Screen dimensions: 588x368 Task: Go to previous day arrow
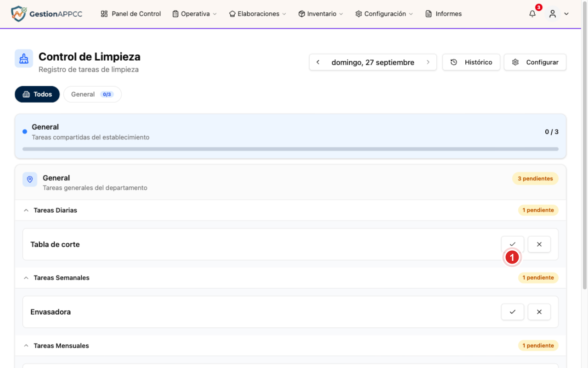click(318, 62)
